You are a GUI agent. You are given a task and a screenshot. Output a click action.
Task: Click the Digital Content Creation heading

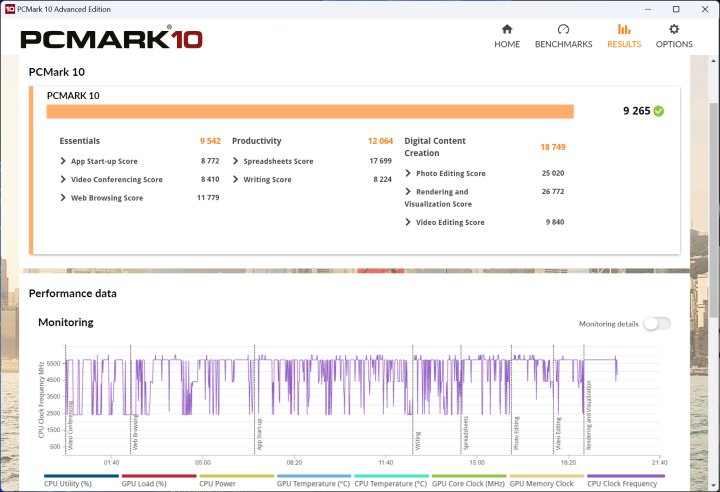(x=435, y=147)
